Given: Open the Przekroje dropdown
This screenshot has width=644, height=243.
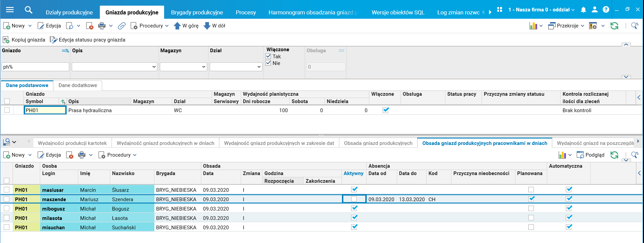Looking at the screenshot, I should pos(566,26).
